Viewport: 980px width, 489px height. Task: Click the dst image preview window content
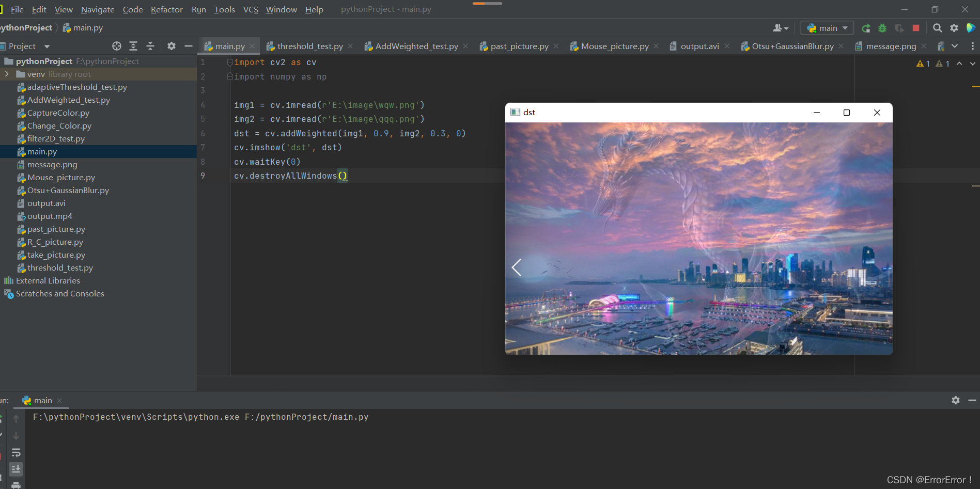point(698,238)
